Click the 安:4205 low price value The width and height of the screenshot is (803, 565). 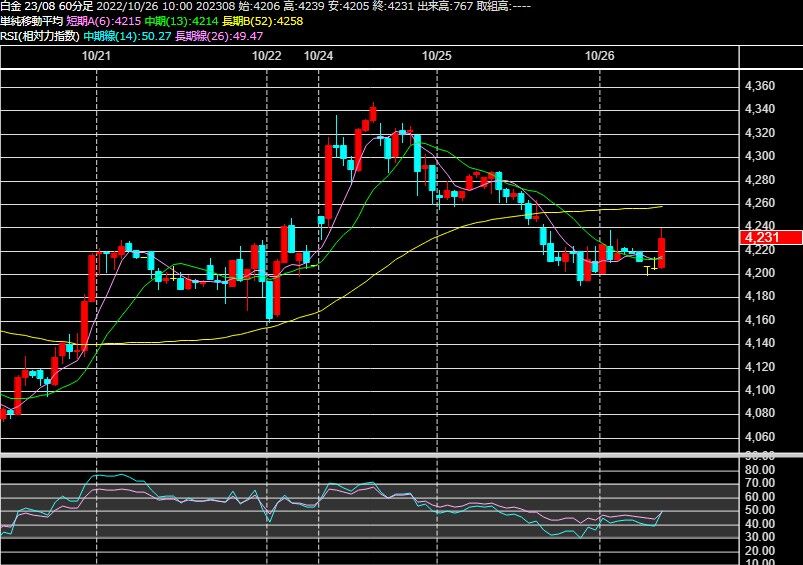coord(349,7)
